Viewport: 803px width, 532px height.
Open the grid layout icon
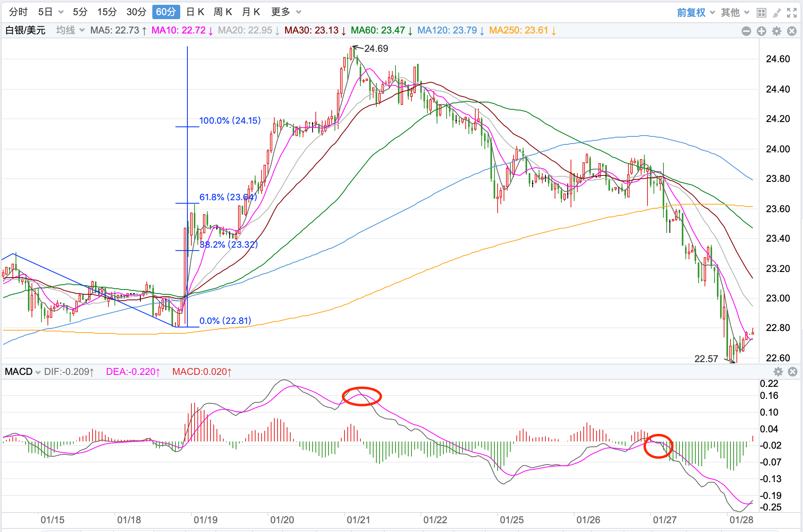(761, 13)
